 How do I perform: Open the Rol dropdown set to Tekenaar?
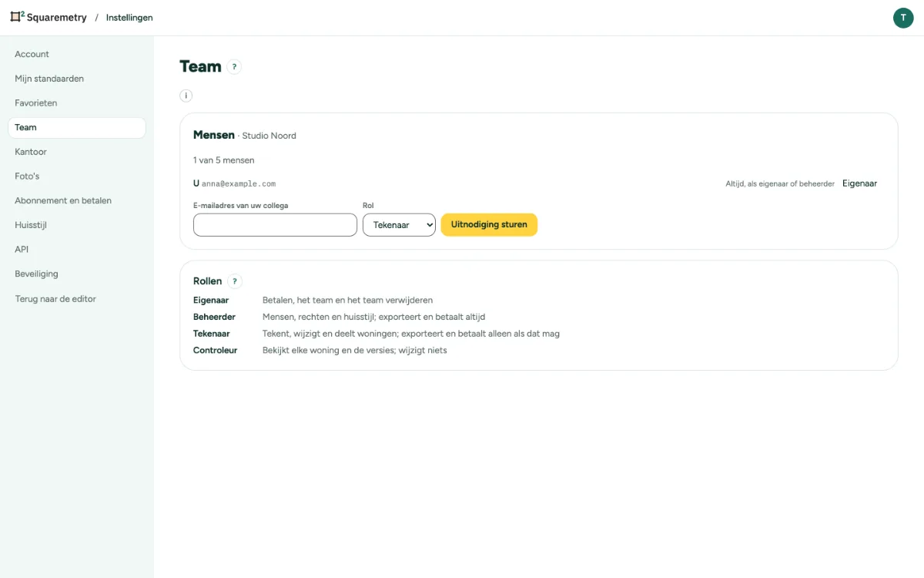(x=399, y=225)
